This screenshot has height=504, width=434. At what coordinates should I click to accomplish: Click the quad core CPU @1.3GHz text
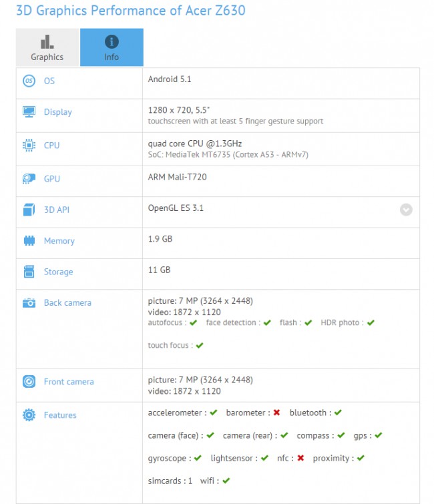195,144
